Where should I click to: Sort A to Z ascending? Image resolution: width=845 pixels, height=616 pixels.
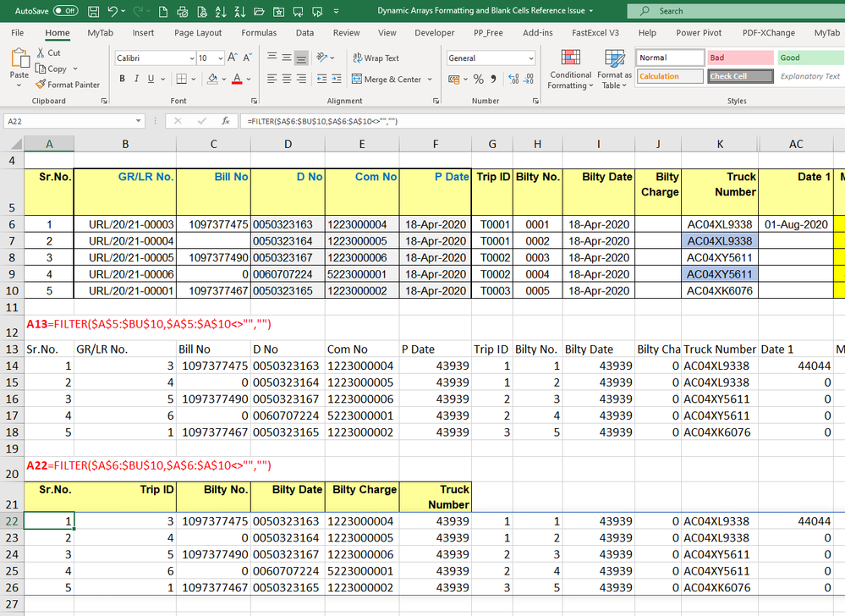click(x=221, y=11)
